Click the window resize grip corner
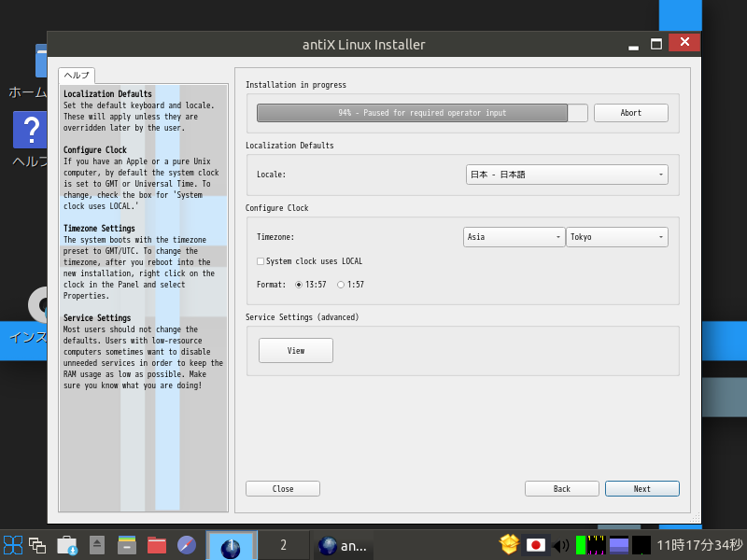 coord(696,518)
